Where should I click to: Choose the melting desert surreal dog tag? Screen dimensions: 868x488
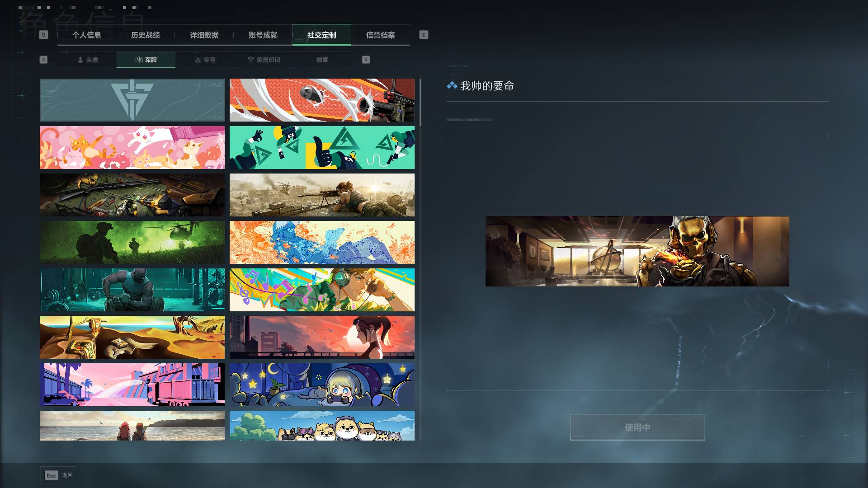[x=132, y=338]
